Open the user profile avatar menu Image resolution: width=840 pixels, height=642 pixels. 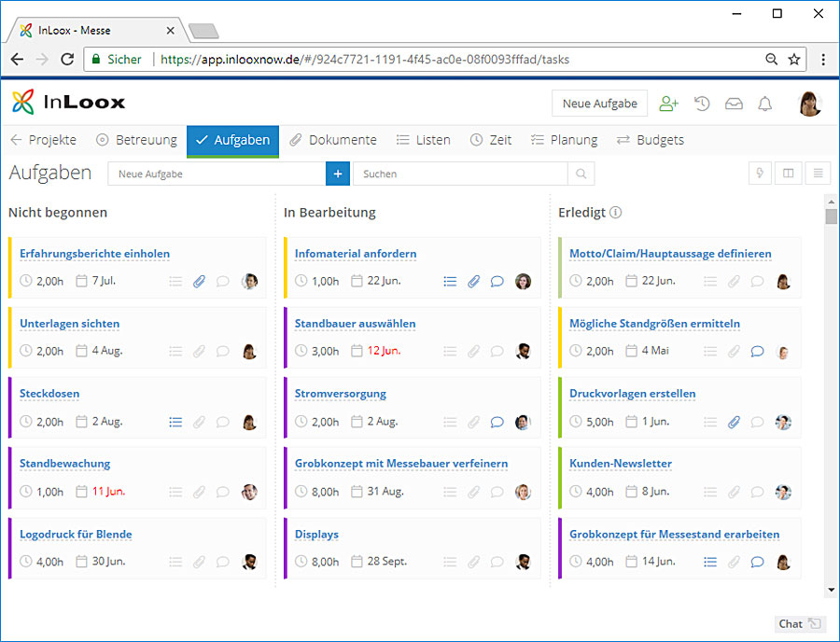[x=809, y=104]
